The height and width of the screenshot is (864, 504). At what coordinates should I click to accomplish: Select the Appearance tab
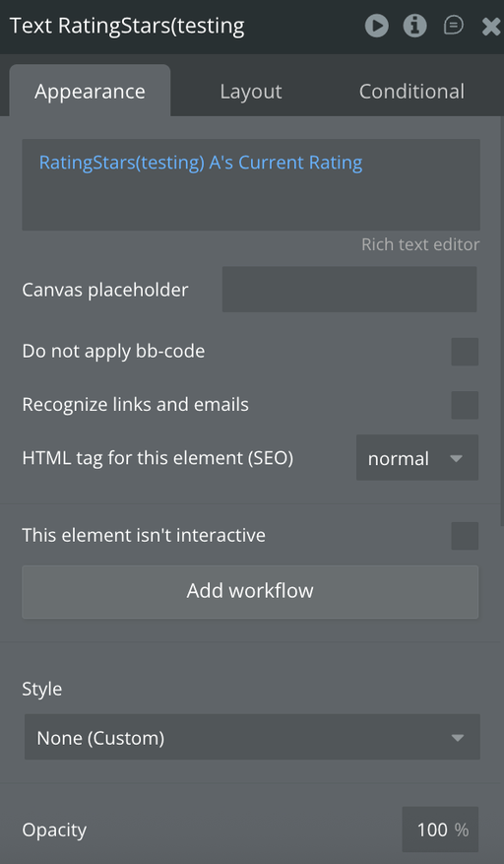(x=90, y=91)
